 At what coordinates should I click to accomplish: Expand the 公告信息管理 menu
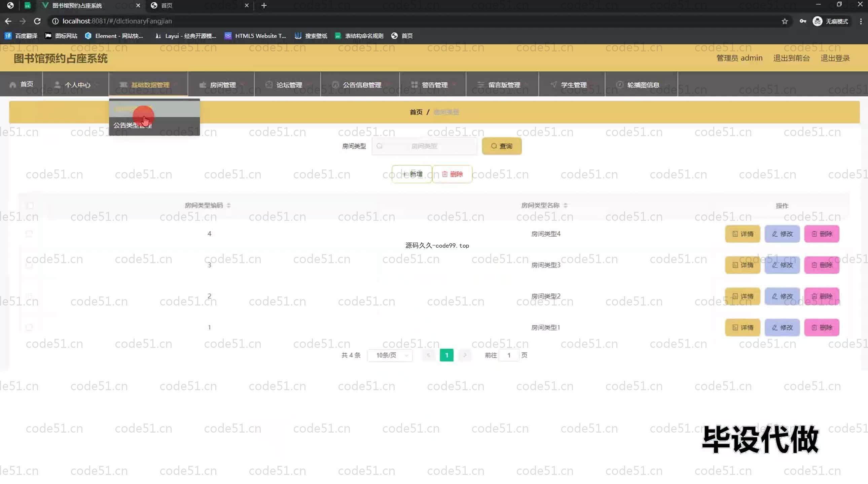coord(360,84)
